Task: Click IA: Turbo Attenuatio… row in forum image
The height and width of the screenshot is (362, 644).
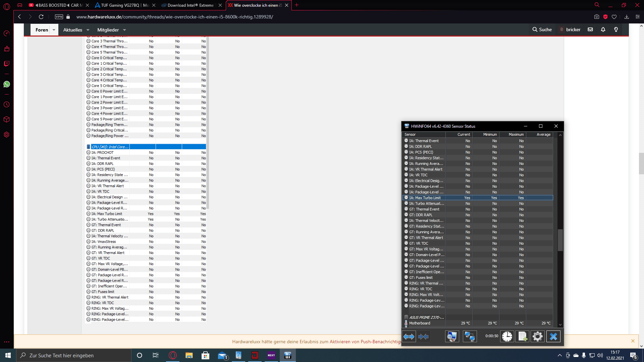Action: (146, 219)
